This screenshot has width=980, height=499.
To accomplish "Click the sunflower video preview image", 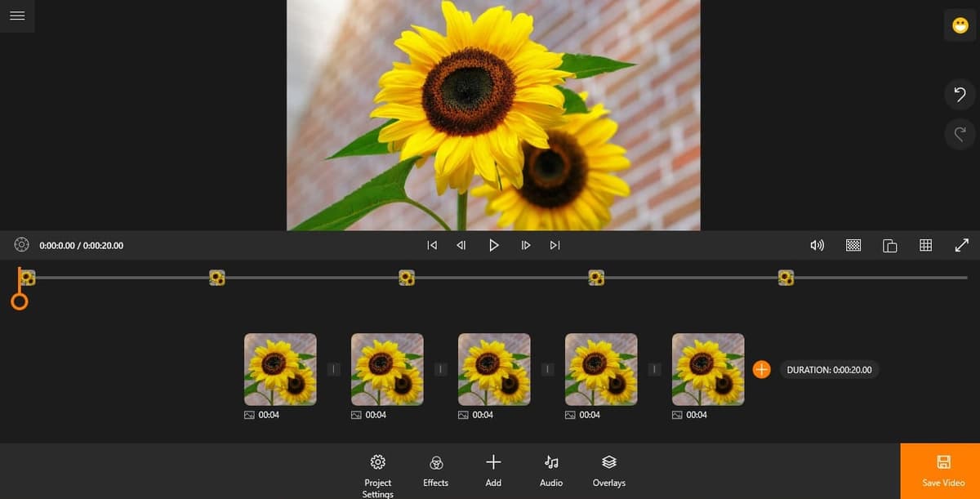I will click(493, 115).
